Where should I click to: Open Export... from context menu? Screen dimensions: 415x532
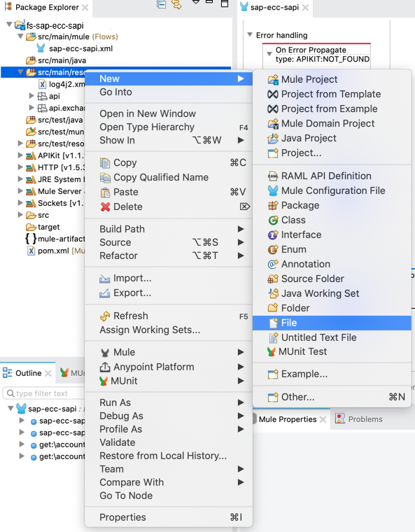(168, 293)
